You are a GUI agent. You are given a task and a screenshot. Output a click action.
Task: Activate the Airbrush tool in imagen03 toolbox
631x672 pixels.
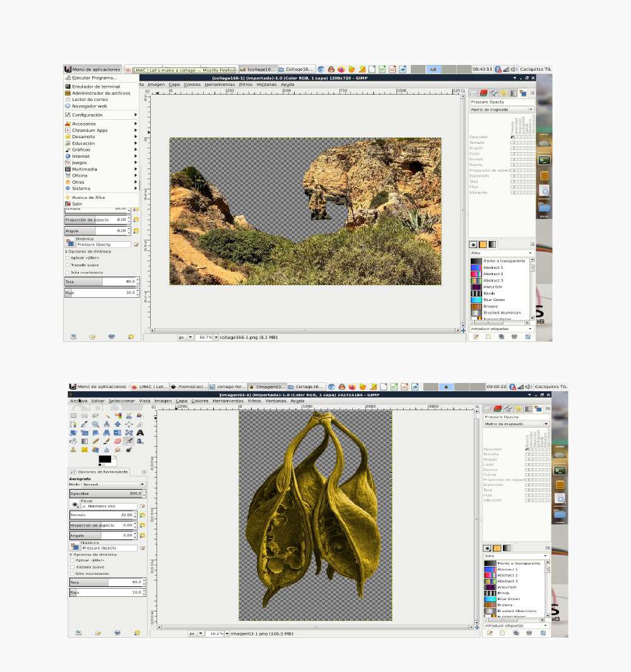[129, 441]
